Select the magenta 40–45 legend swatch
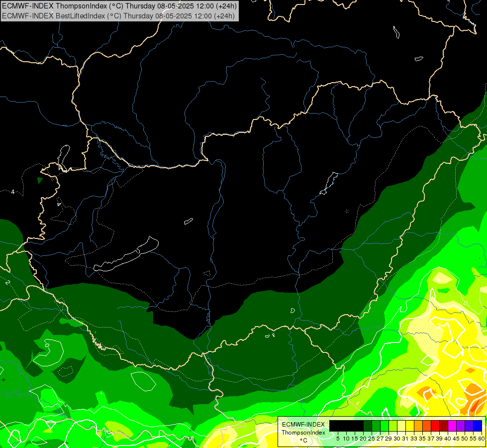Image resolution: width=487 pixels, height=448 pixels. (x=452, y=426)
